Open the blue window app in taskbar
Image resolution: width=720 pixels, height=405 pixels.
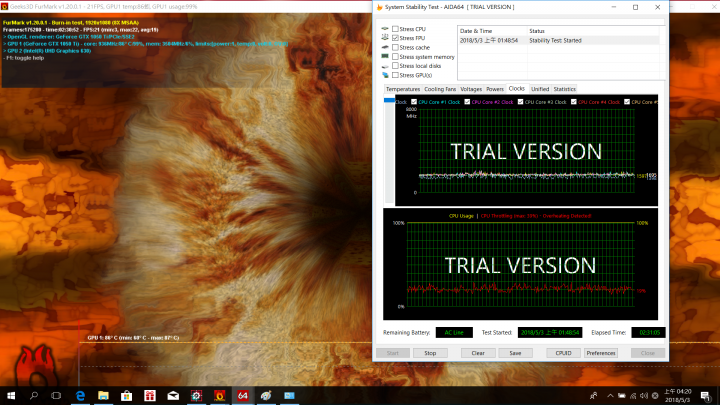pos(289,395)
